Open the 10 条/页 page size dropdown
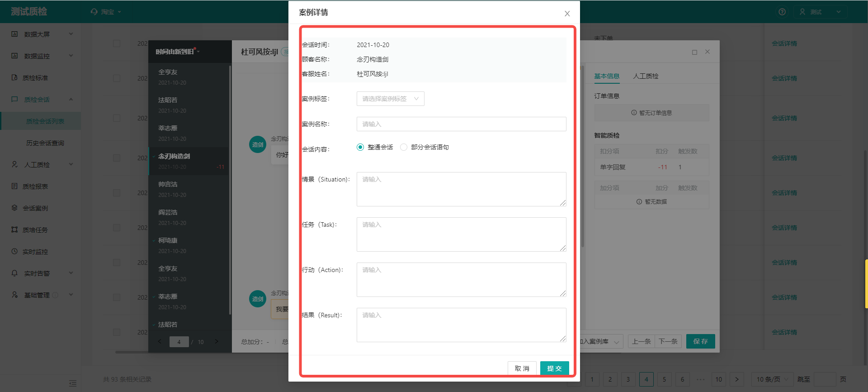Viewport: 868px width, 392px height. 772,379
